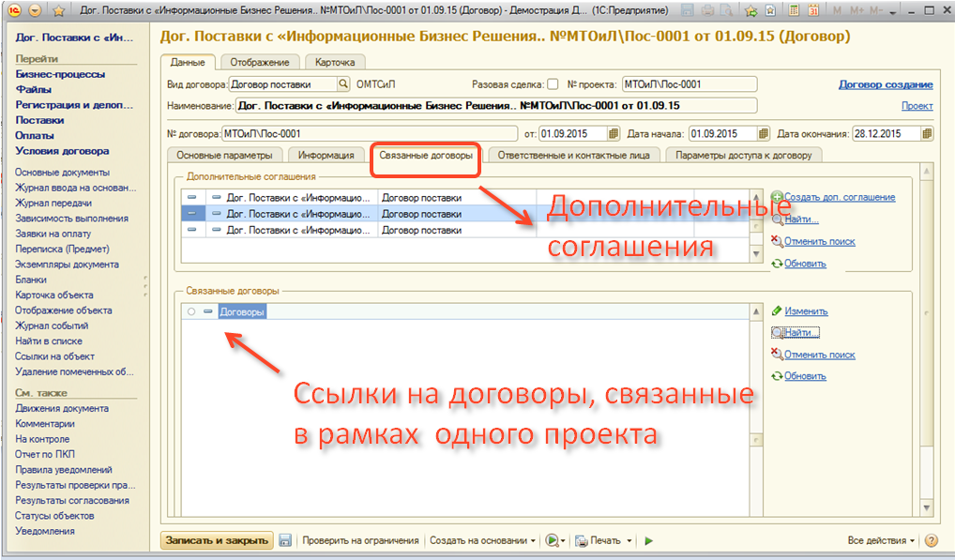Click the green play arrow icon

[x=648, y=540]
